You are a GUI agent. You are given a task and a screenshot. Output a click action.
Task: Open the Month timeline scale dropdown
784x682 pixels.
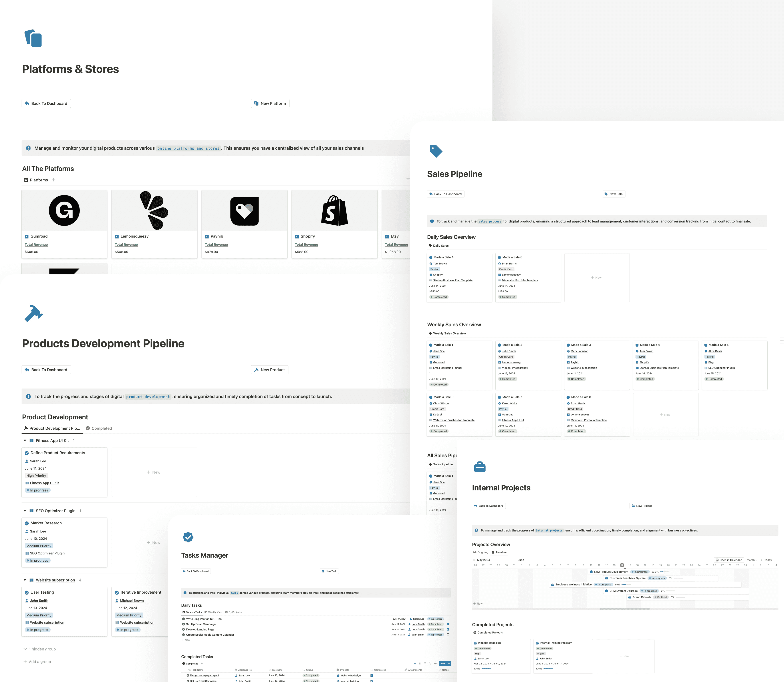point(752,560)
